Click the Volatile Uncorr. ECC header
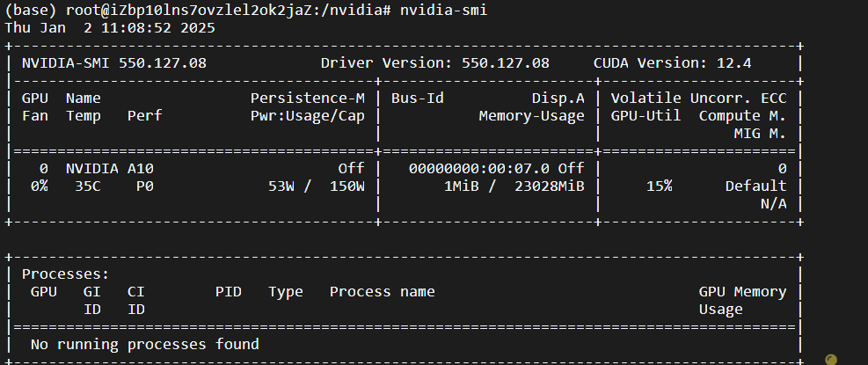 (698, 98)
